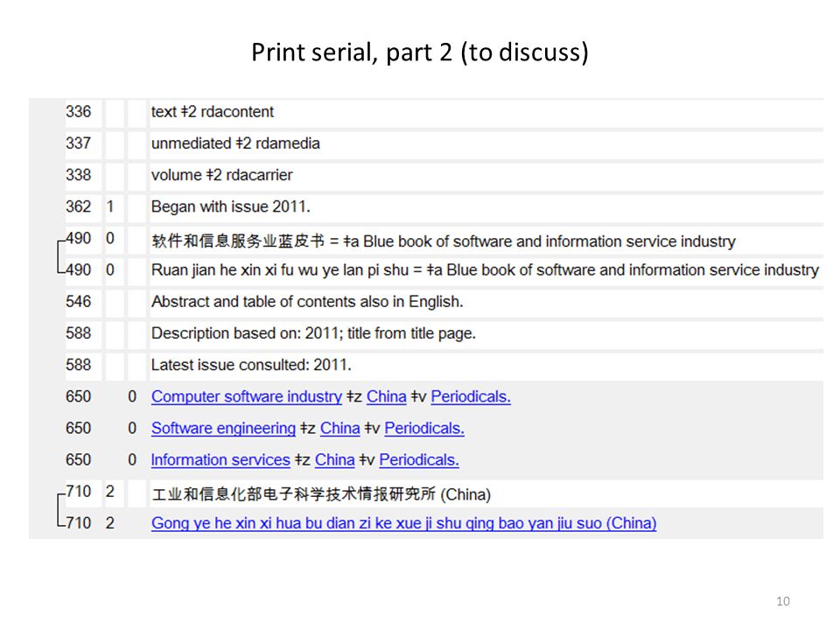
Task: Click the 338 field tag
Action: click(x=78, y=175)
